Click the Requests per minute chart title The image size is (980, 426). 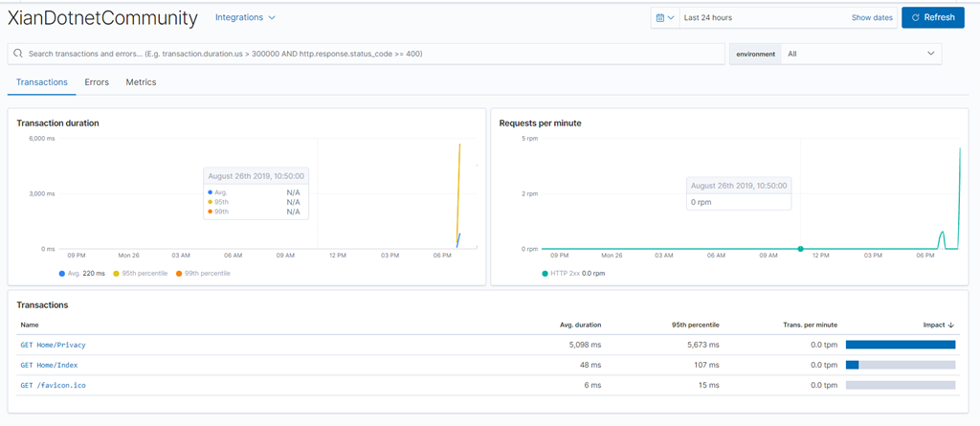pyautogui.click(x=540, y=123)
